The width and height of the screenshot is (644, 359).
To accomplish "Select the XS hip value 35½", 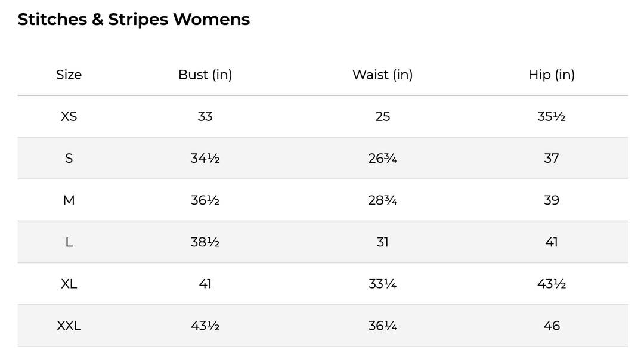I will tap(551, 116).
